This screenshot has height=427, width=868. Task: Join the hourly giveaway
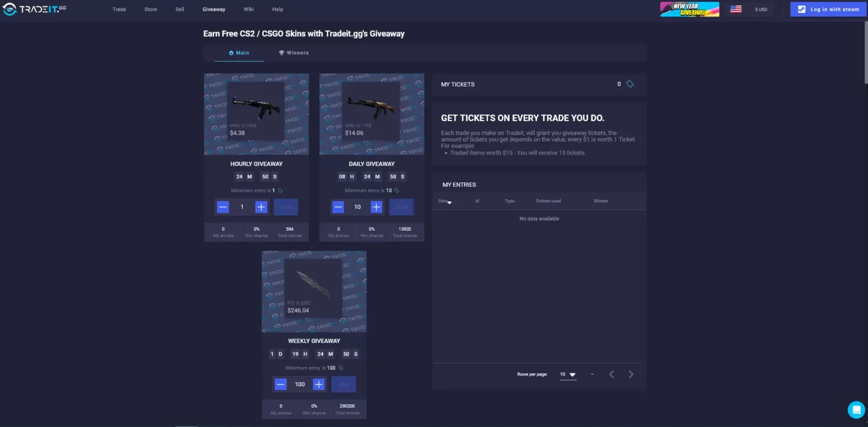coord(286,207)
